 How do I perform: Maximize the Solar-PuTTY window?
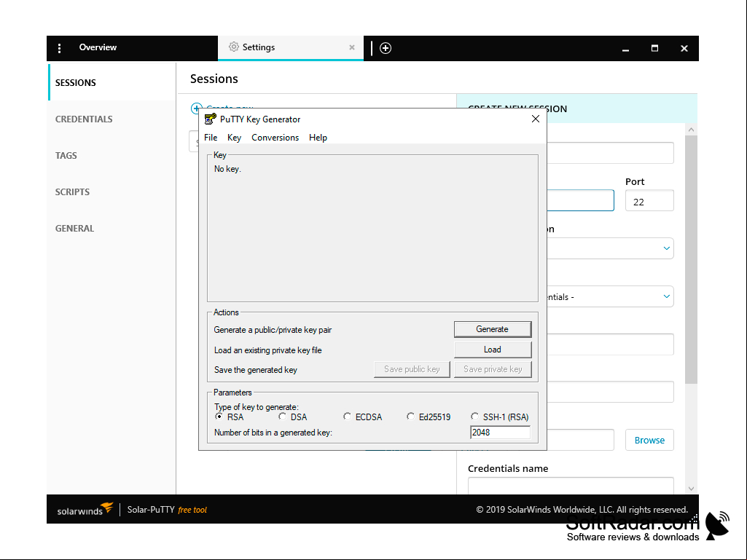tap(654, 48)
